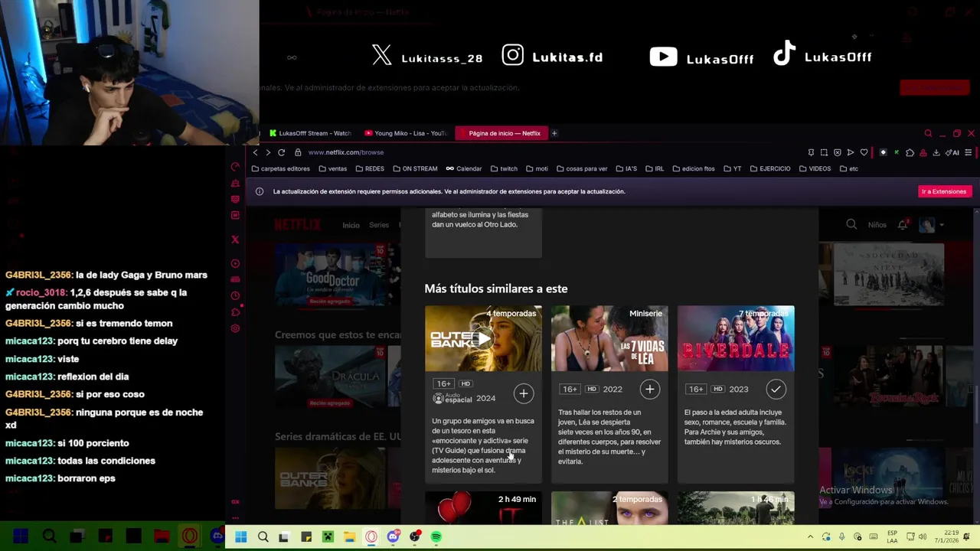This screenshot has width=980, height=551.
Task: Open the browser downloads icon
Action: pos(936,152)
